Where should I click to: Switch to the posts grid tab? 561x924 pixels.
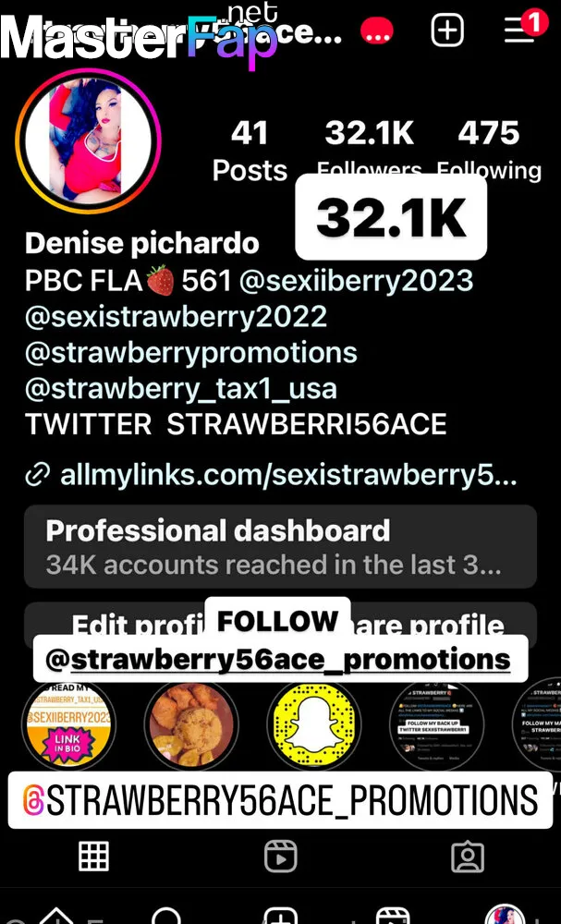pyautogui.click(x=93, y=857)
